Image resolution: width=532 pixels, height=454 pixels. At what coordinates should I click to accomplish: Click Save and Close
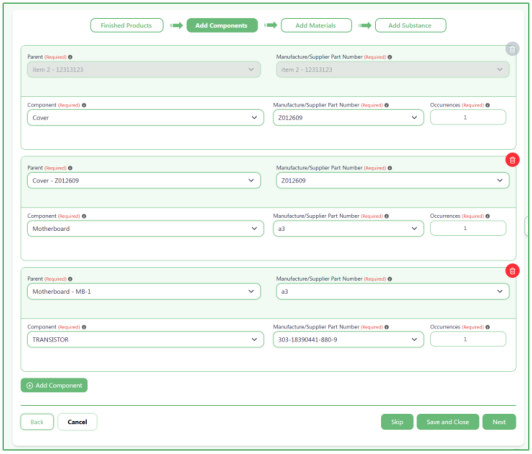[x=448, y=422]
